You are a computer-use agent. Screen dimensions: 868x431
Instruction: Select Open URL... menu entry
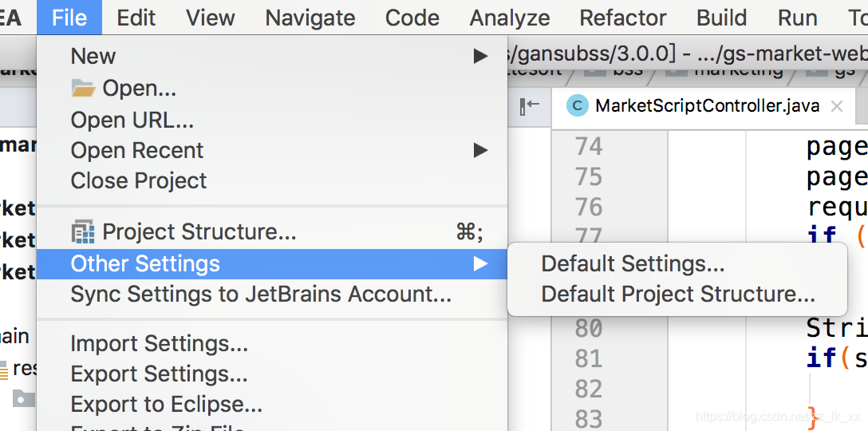tap(272, 120)
